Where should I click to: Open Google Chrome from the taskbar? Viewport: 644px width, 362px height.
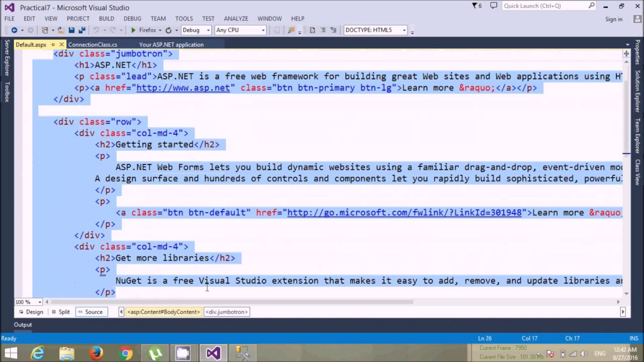pyautogui.click(x=126, y=353)
